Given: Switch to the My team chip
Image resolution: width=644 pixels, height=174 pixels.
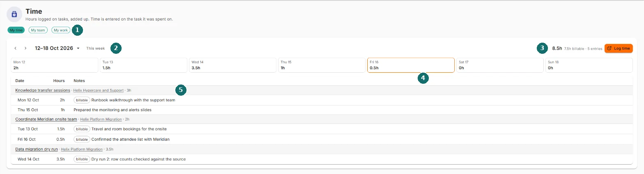Looking at the screenshot, I should [38, 30].
